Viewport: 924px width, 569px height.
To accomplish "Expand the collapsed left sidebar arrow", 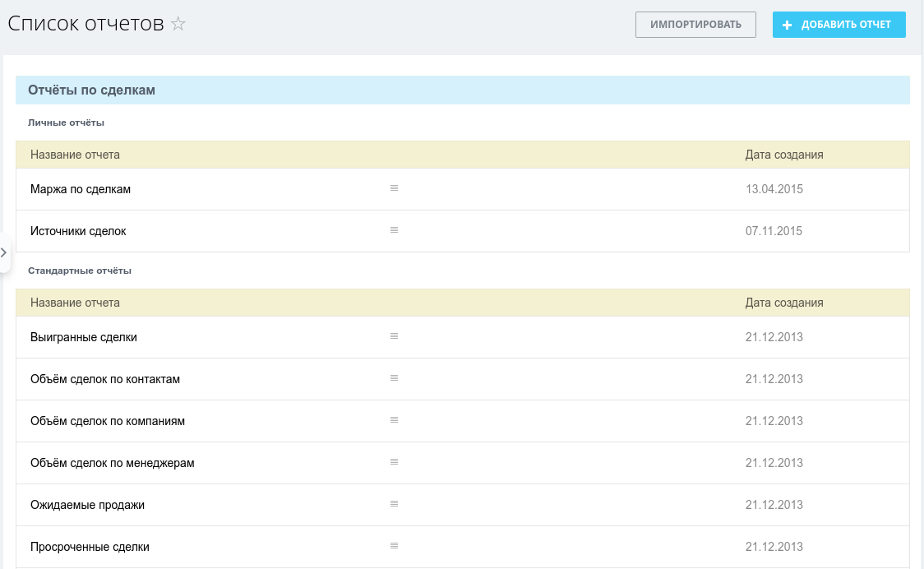I will (x=4, y=252).
